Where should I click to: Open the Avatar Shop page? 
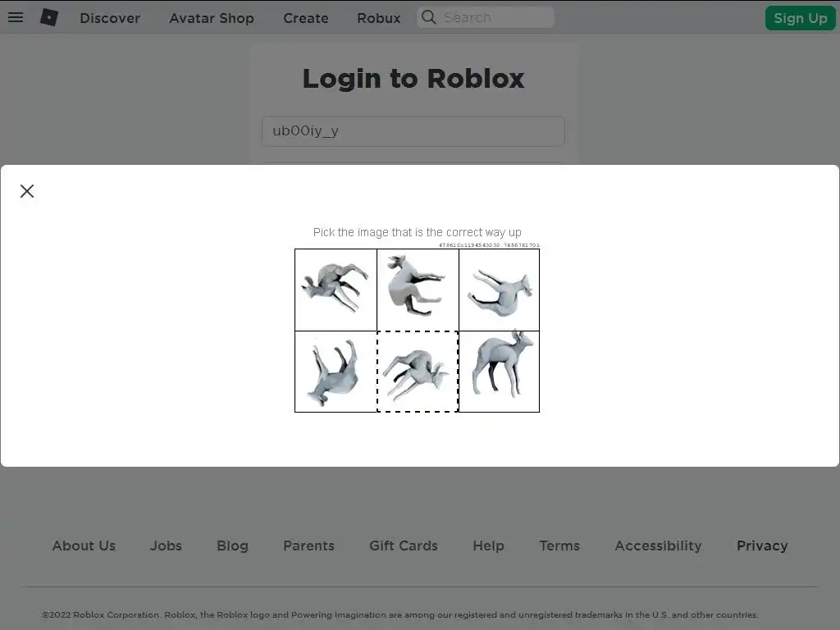(212, 18)
